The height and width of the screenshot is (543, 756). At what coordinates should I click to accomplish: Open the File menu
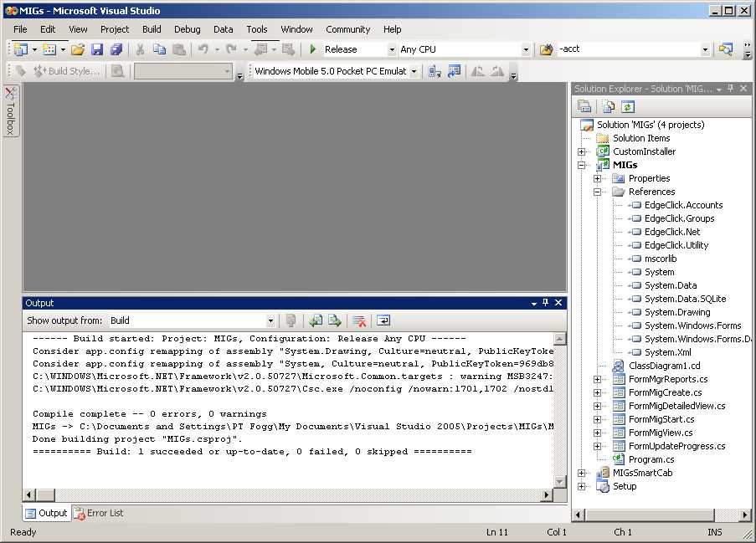[x=20, y=29]
